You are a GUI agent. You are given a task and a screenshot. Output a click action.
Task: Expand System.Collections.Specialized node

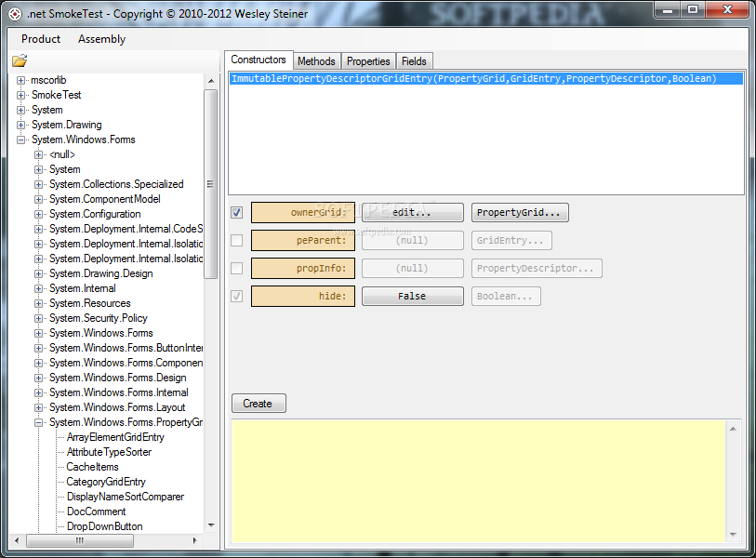(38, 184)
